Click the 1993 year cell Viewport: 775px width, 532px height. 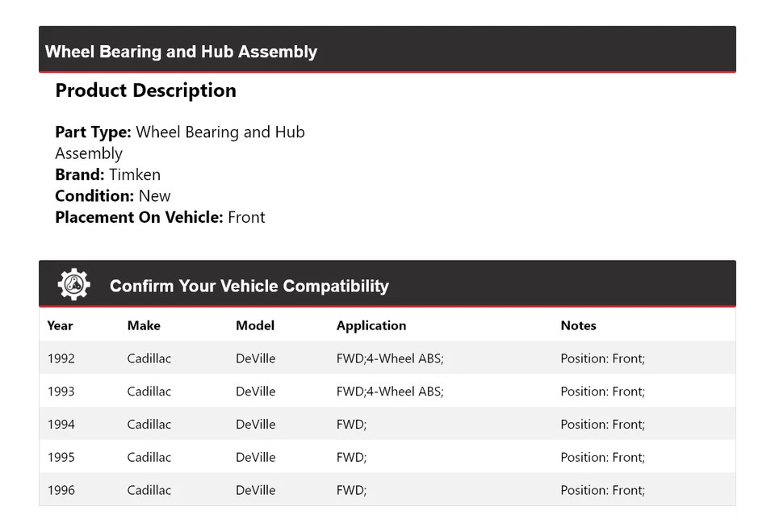pyautogui.click(x=61, y=392)
